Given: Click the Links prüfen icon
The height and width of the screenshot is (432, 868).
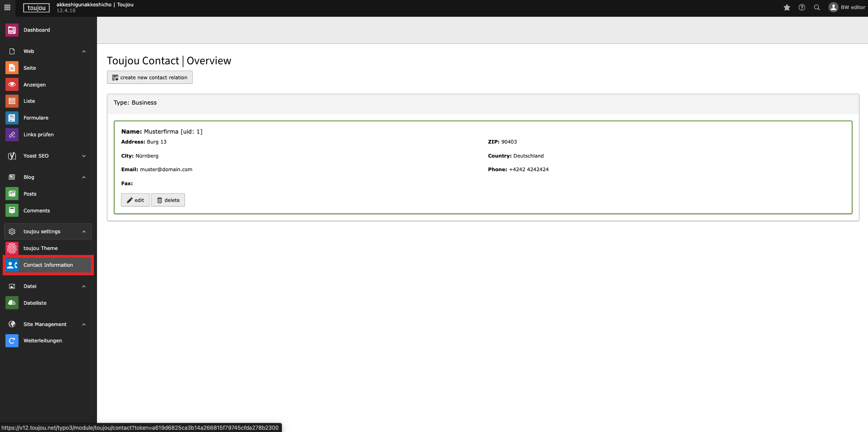Looking at the screenshot, I should pos(12,134).
